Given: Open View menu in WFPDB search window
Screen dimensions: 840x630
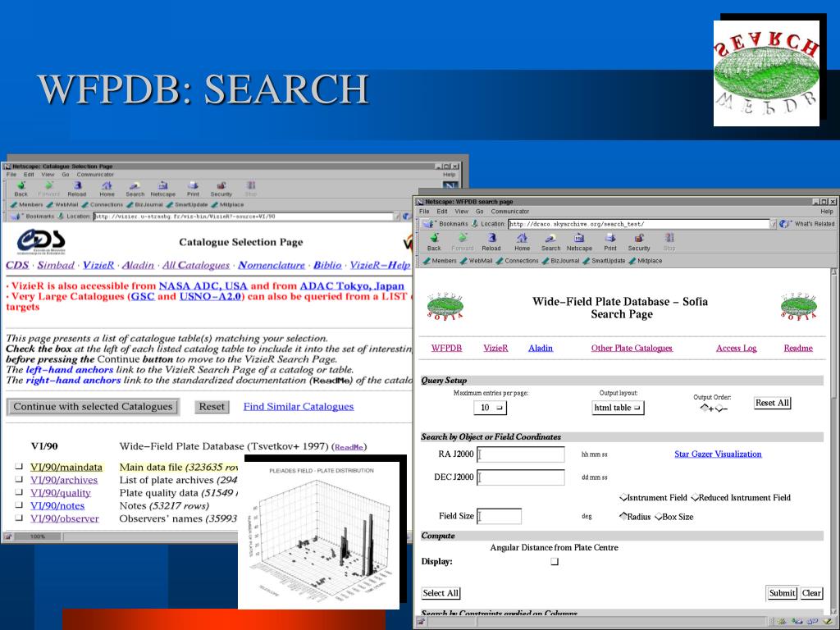Looking at the screenshot, I should (x=461, y=212).
